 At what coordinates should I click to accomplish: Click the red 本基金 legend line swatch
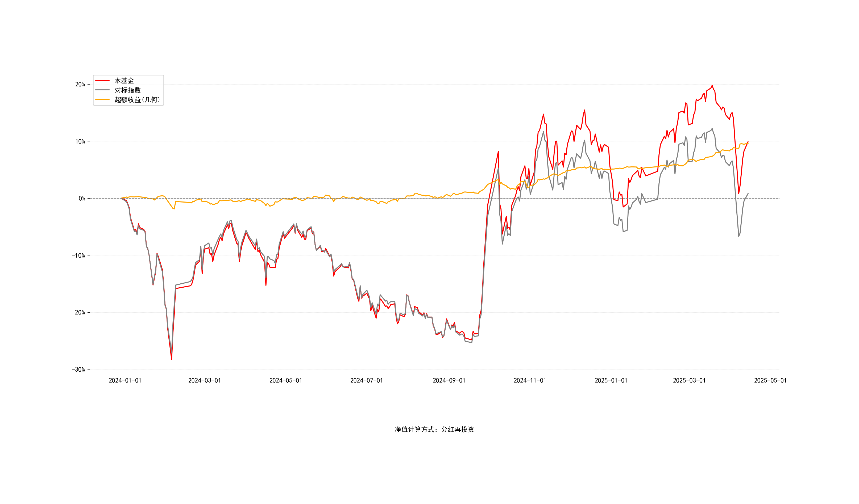pyautogui.click(x=102, y=81)
